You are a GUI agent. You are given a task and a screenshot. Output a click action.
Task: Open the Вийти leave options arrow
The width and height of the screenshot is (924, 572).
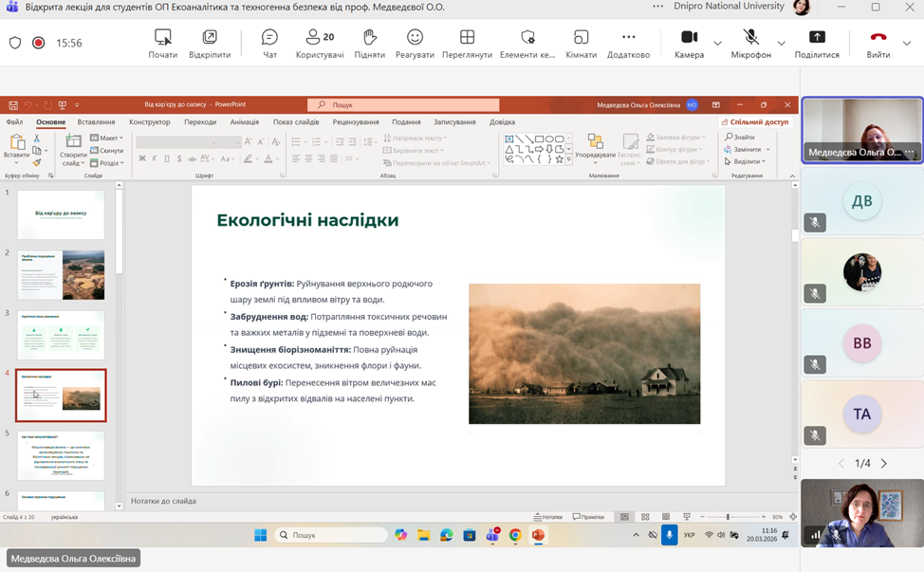(x=907, y=44)
